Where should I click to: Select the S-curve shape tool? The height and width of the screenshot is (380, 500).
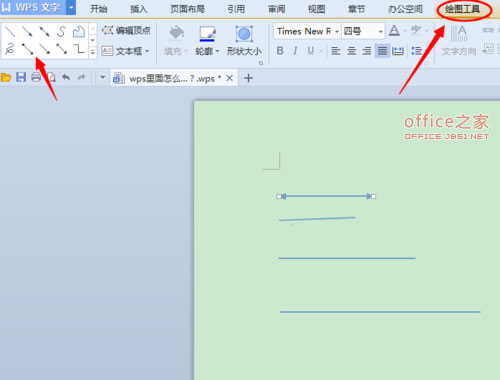click(x=61, y=32)
